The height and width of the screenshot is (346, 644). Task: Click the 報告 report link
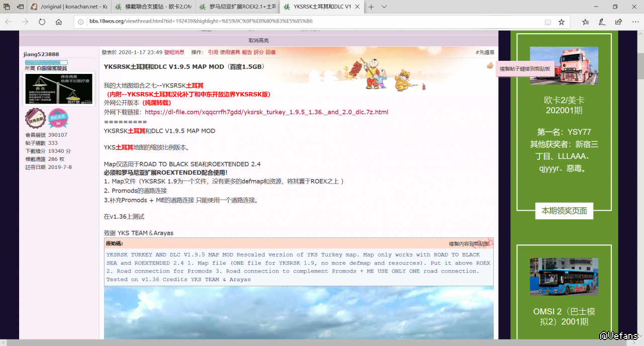pos(247,52)
